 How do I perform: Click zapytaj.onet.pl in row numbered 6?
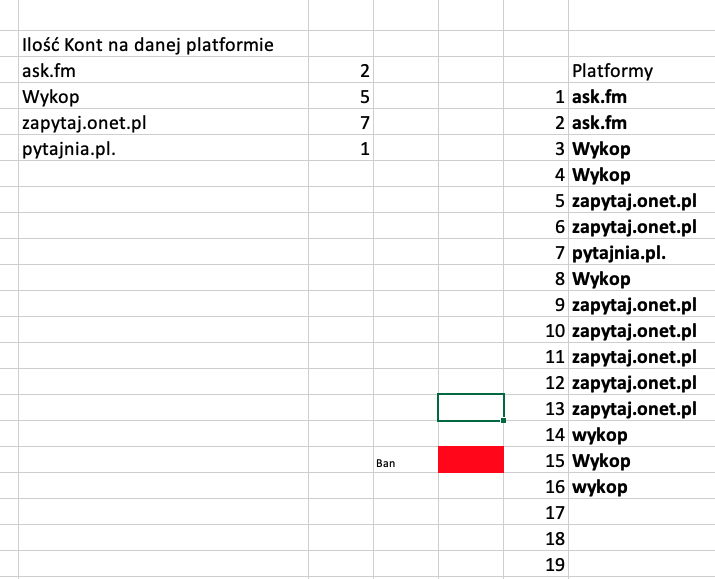[x=642, y=226]
